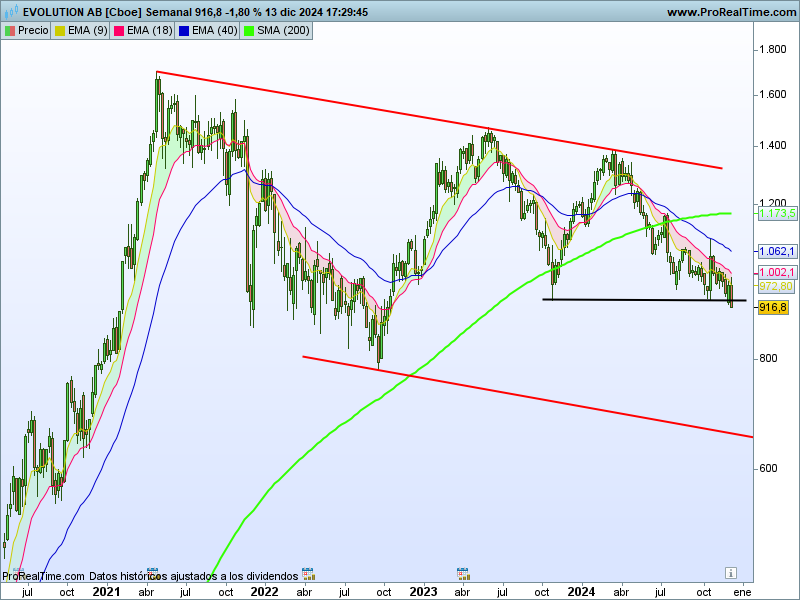Screen dimensions: 800x600
Task: Click the EMA 18 value label 1.002,1
Action: pyautogui.click(x=777, y=272)
